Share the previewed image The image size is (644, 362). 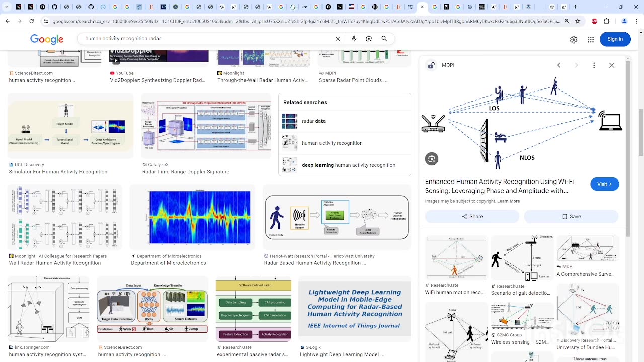tap(472, 216)
